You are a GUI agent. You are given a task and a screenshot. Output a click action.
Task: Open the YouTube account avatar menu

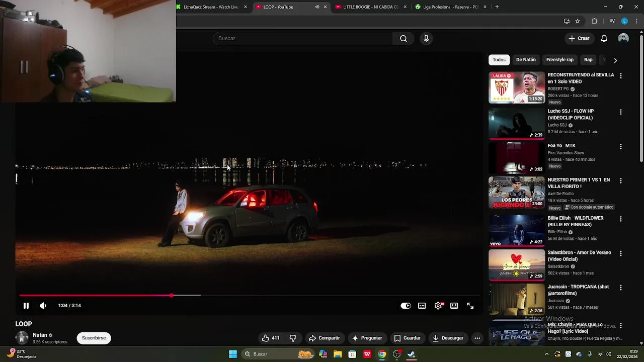[623, 38]
